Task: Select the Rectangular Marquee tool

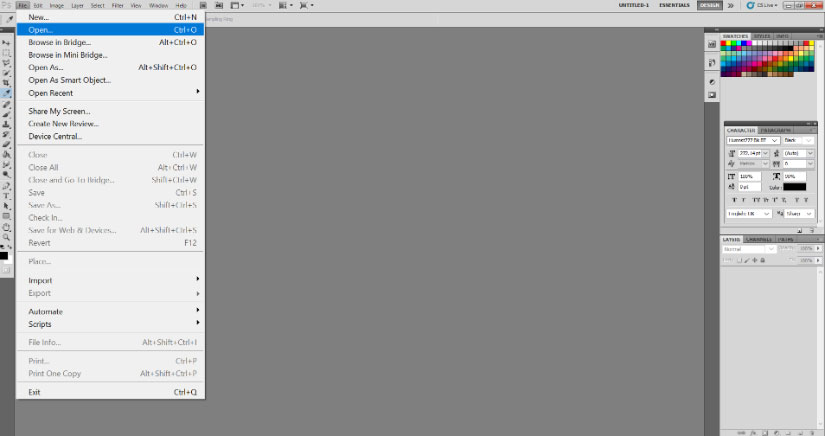Action: point(6,53)
